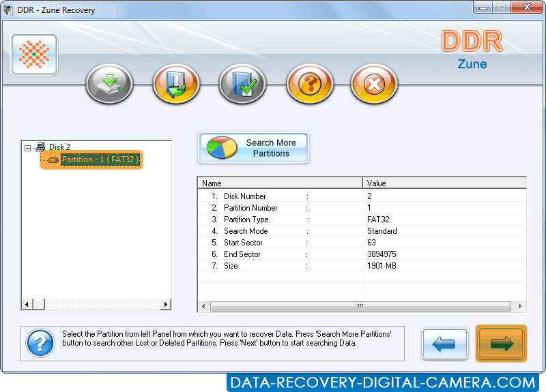Click the details table horizontal scrollbar thumb
This screenshot has width=546, height=392.
360,306
